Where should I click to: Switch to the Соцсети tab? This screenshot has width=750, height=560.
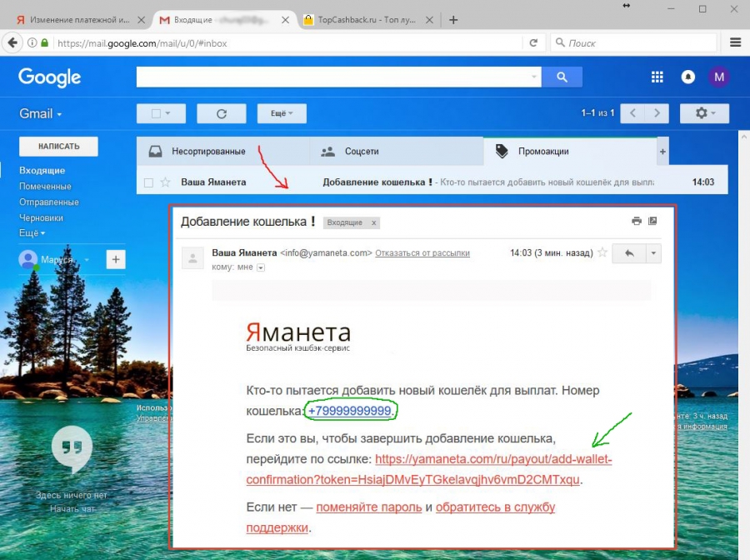point(397,152)
